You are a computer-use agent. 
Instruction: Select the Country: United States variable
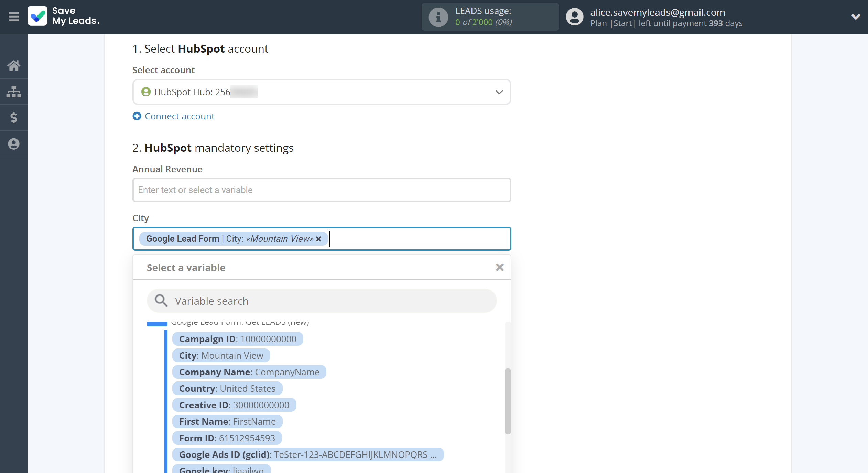[227, 389]
